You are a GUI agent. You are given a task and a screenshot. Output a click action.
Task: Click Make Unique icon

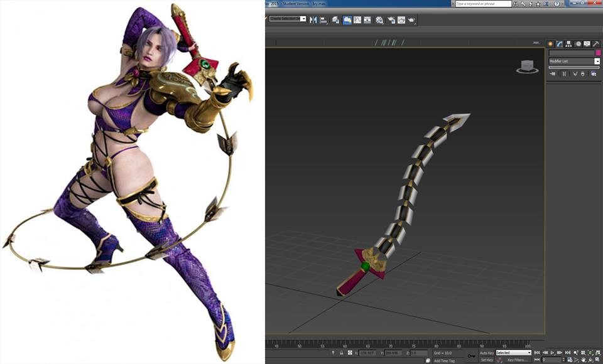point(575,74)
